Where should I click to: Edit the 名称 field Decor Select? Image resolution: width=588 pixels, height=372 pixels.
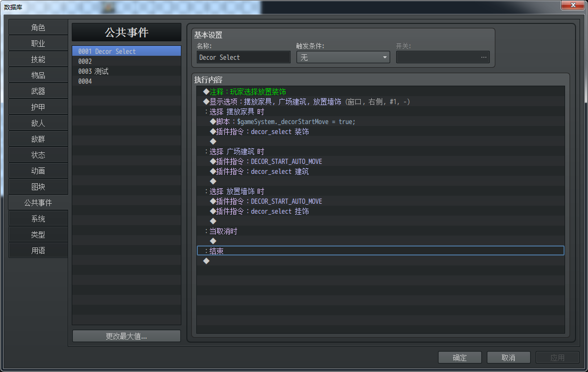tap(243, 57)
